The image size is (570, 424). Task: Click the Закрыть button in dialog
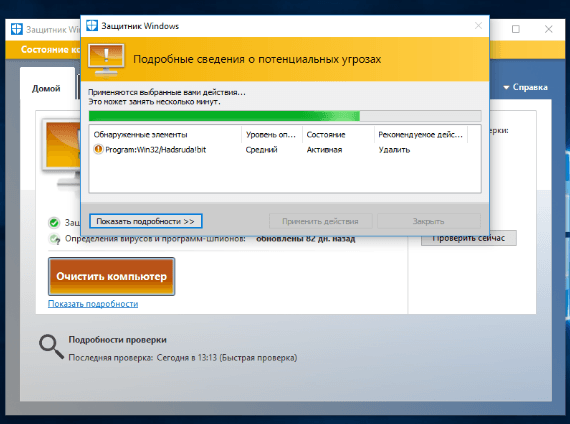[429, 221]
